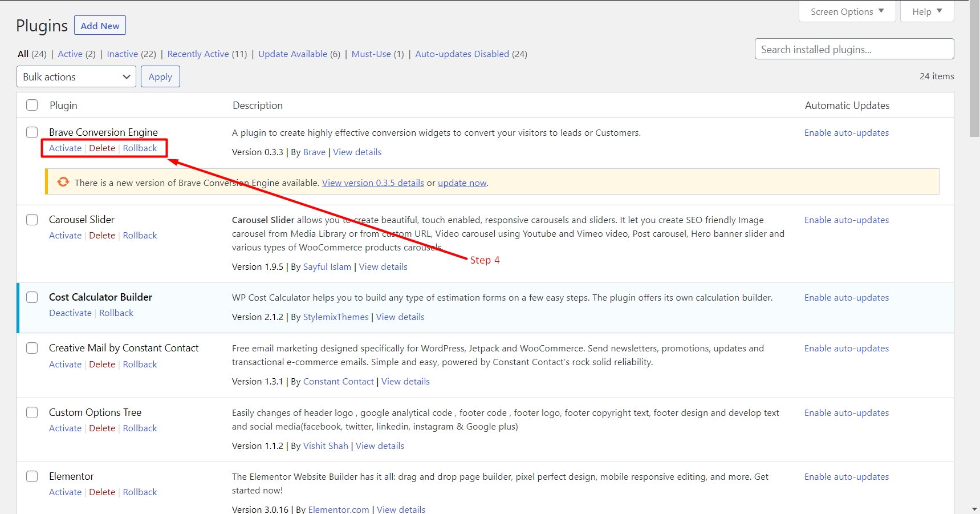Click the update icon in Brave notice
Image resolution: width=980 pixels, height=514 pixels.
tap(63, 182)
